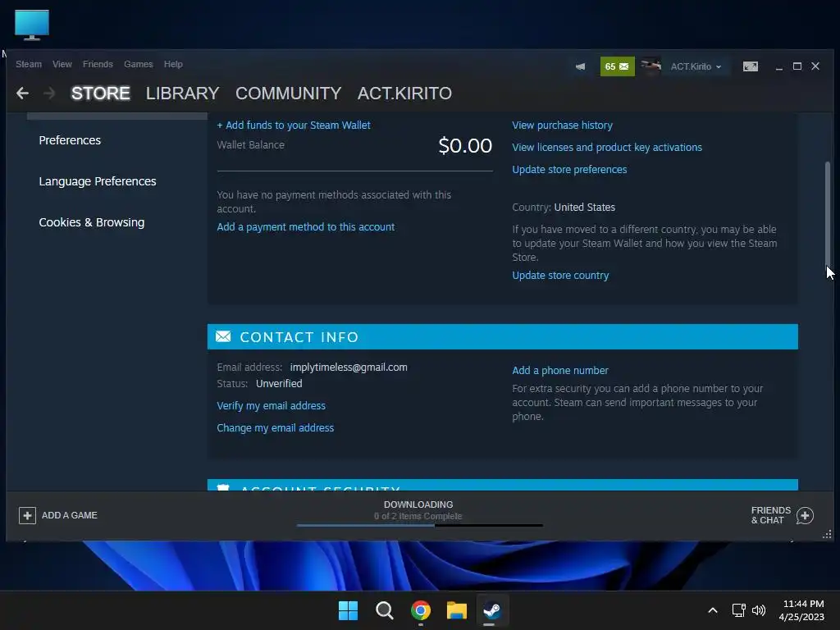Viewport: 840px width, 630px height.
Task: Click Add funds to your Steam Wallet
Action: click(x=294, y=126)
